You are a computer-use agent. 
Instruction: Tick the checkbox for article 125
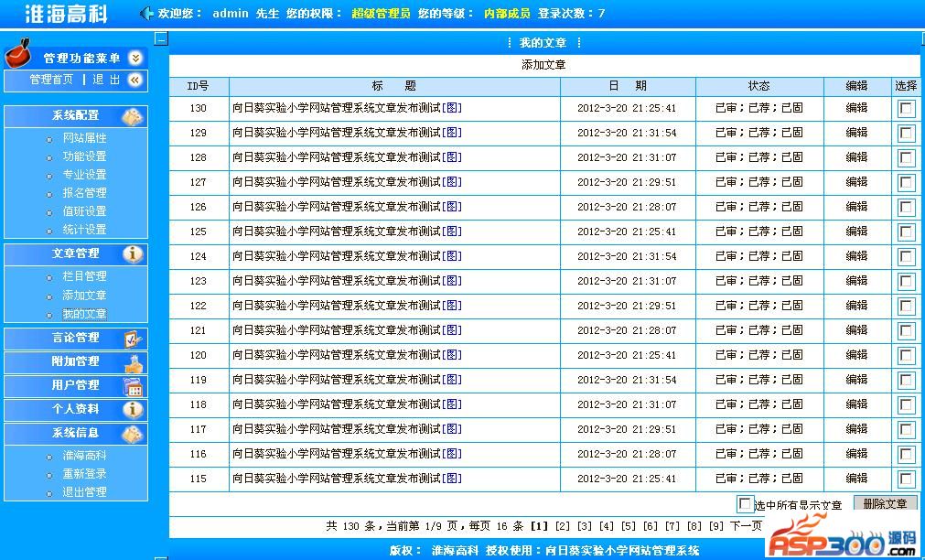coord(906,232)
